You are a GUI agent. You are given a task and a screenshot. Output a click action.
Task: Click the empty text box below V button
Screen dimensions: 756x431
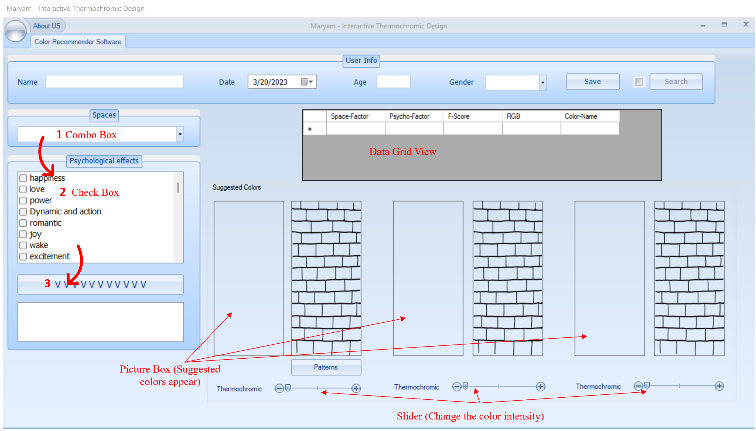(100, 322)
